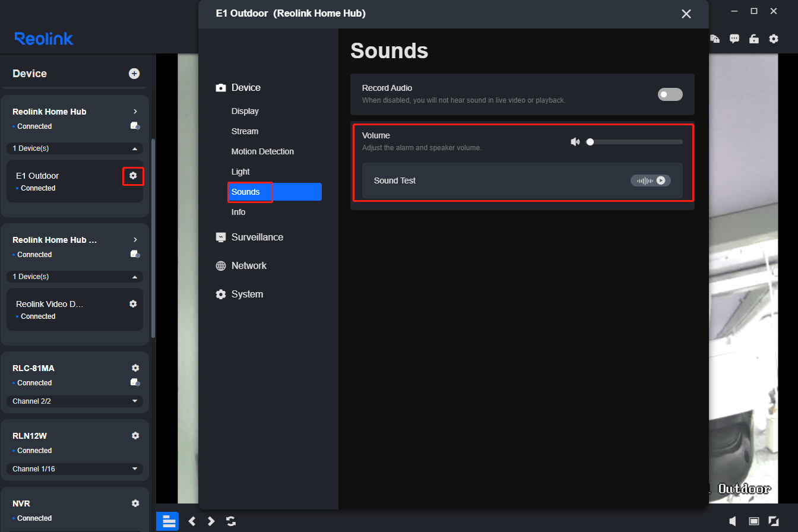Click the refresh cycle icon in bottom bar
The height and width of the screenshot is (532, 798).
tap(231, 521)
